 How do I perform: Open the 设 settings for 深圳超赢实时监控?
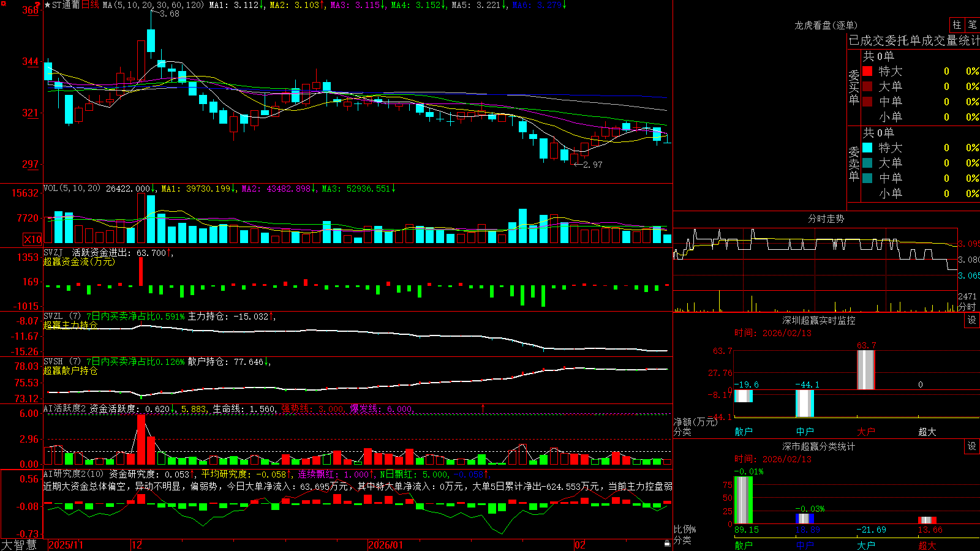971,320
